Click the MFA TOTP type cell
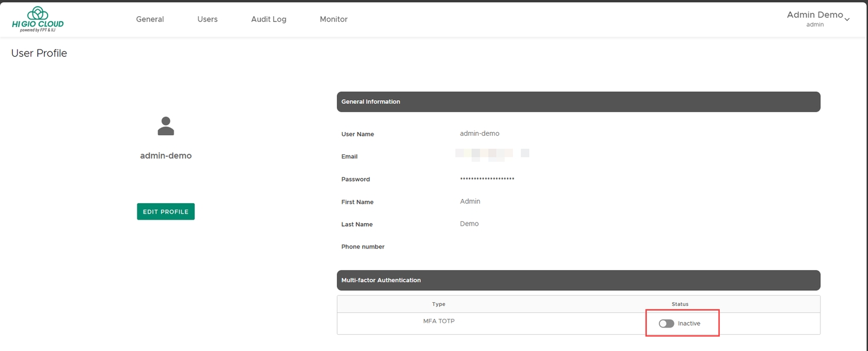The image size is (868, 351). coord(439,321)
